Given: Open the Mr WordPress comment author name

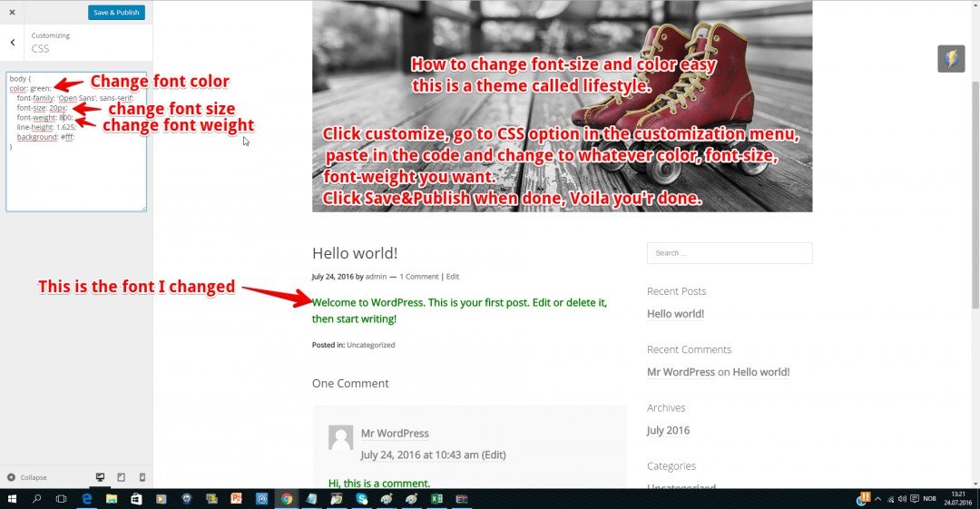Looking at the screenshot, I should click(395, 434).
